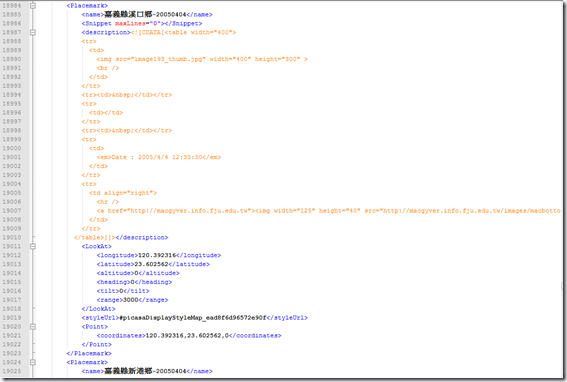Image resolution: width=567 pixels, height=382 pixels.
Task: Click the '</tr>' tag on line 18993
Action: pyautogui.click(x=91, y=86)
